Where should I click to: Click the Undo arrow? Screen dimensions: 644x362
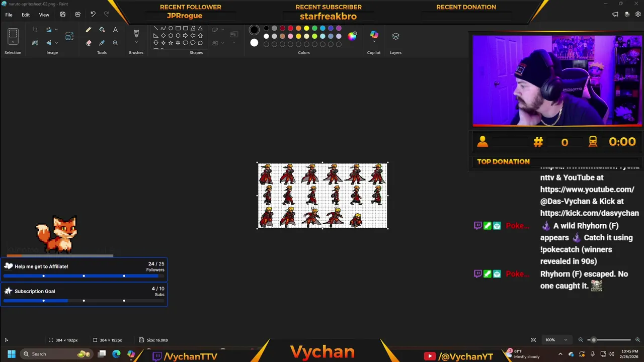point(93,15)
